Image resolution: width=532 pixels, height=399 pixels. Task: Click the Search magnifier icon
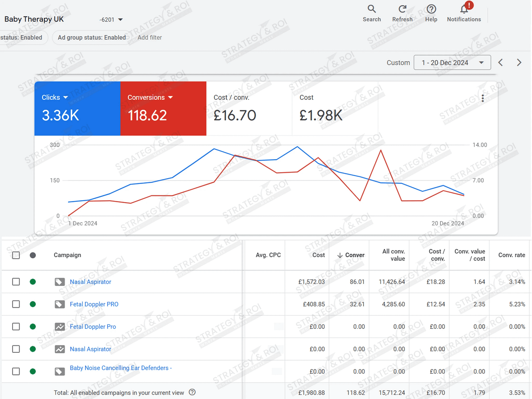371,9
